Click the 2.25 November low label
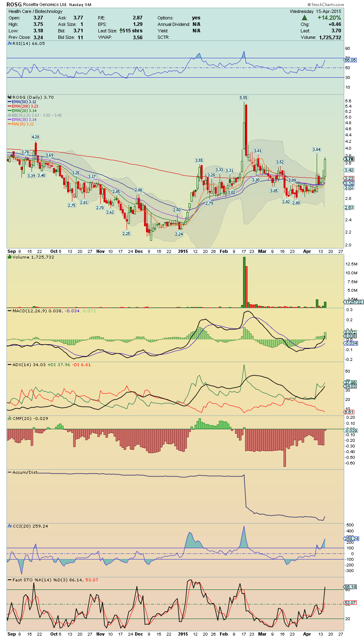Viewport: 364px width, 638px height. (126, 233)
